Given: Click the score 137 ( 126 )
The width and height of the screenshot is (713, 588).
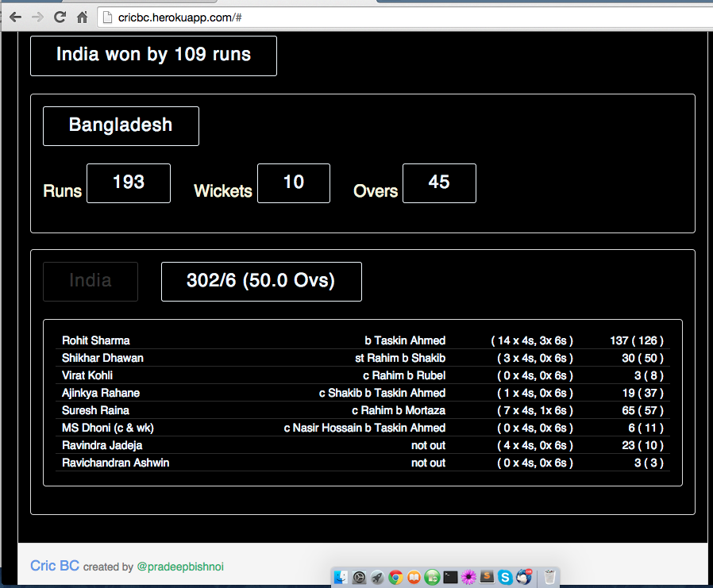Looking at the screenshot, I should click(x=637, y=340).
